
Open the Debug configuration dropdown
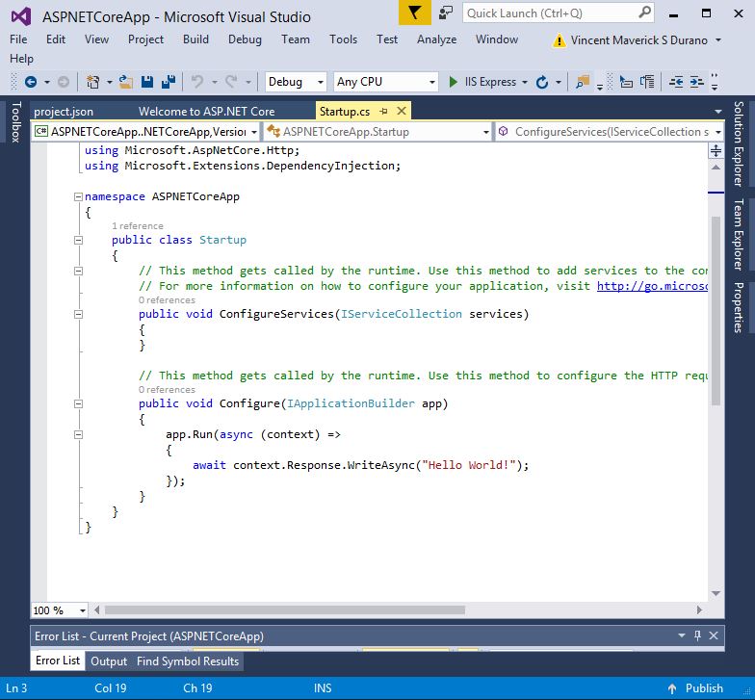pyautogui.click(x=296, y=82)
